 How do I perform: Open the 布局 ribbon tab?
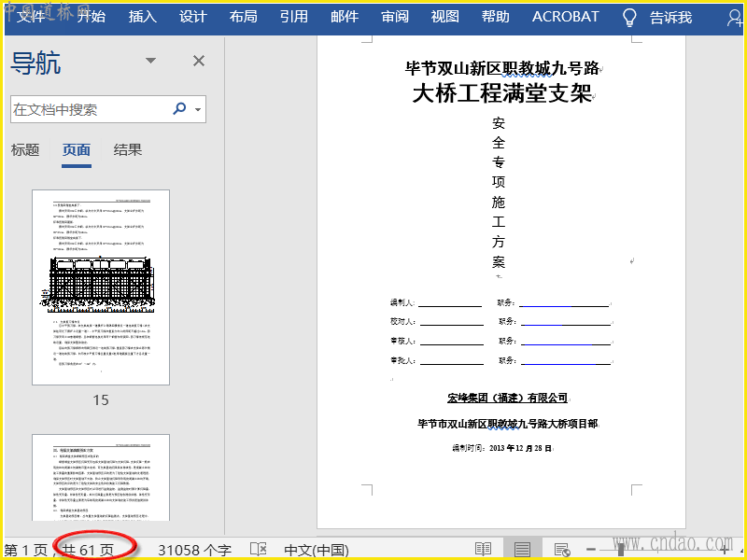(x=243, y=17)
